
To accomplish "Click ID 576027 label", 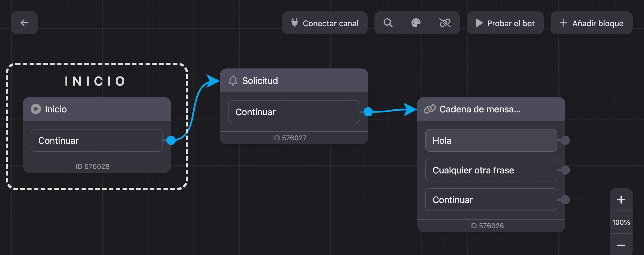I will pos(290,138).
